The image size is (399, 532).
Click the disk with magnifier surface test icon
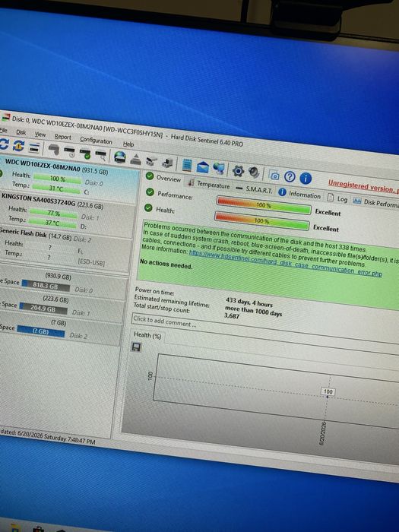(x=101, y=155)
